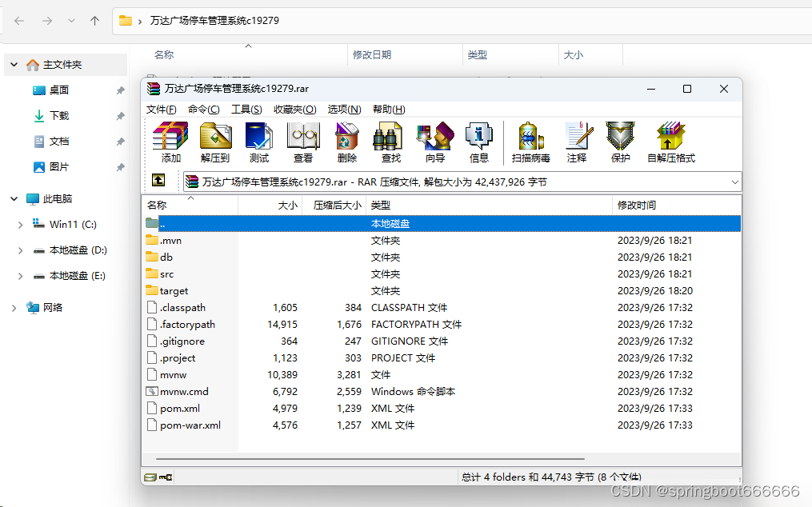
Task: Sort by 类型 column in WinRAR
Action: tap(490, 205)
